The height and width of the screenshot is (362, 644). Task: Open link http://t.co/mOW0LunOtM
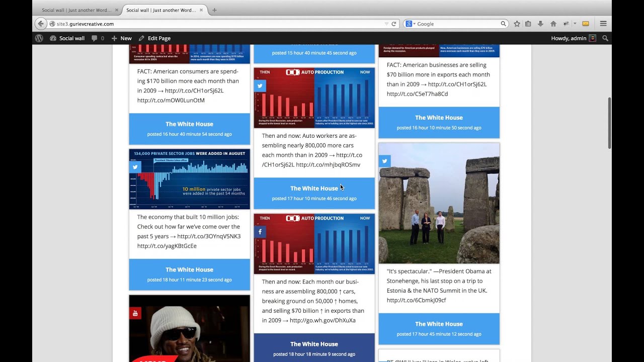click(x=171, y=101)
